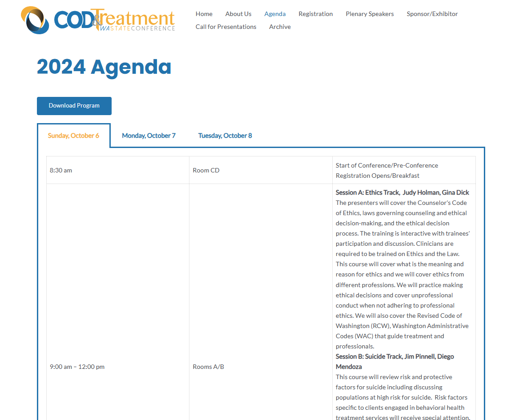This screenshot has height=420, width=523.
Task: Click the COD & Treatment conference logo
Action: 98,20
